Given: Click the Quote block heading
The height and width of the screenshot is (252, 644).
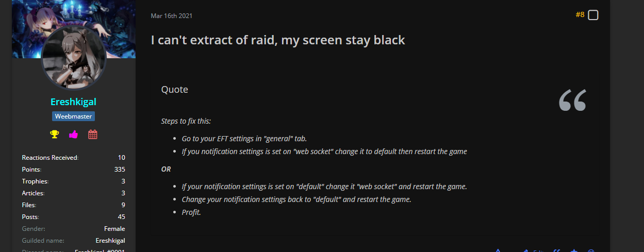Looking at the screenshot, I should tap(175, 90).
